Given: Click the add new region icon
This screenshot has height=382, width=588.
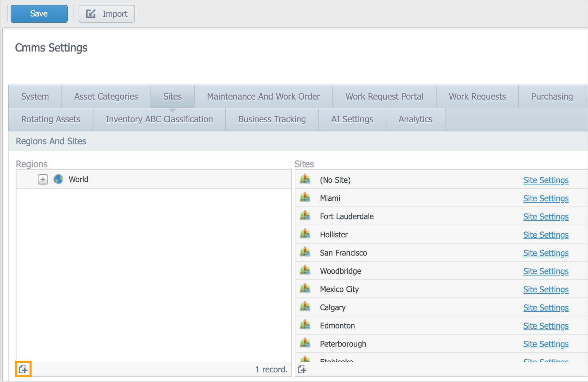Looking at the screenshot, I should 23,369.
